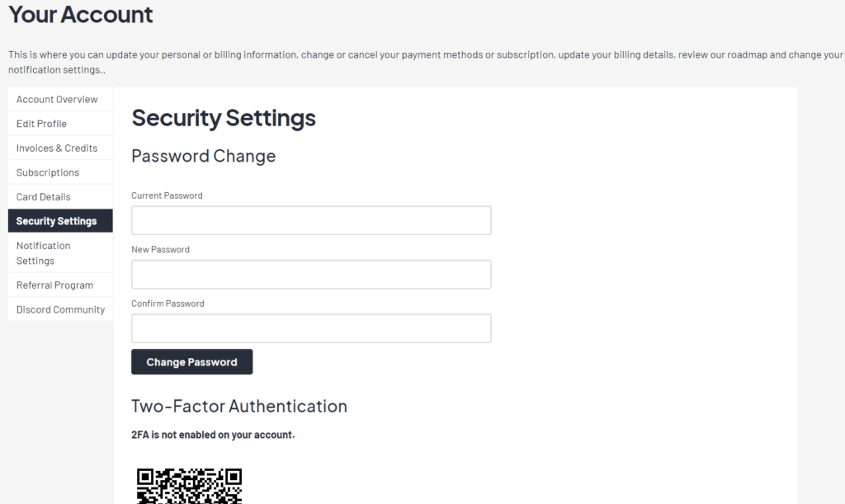
Task: Go to Notification Settings
Action: click(43, 252)
